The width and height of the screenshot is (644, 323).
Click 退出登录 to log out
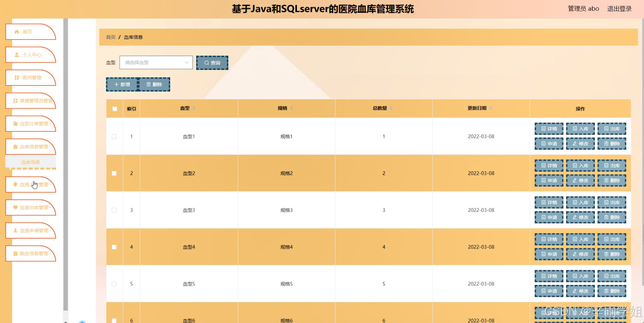[x=619, y=9]
